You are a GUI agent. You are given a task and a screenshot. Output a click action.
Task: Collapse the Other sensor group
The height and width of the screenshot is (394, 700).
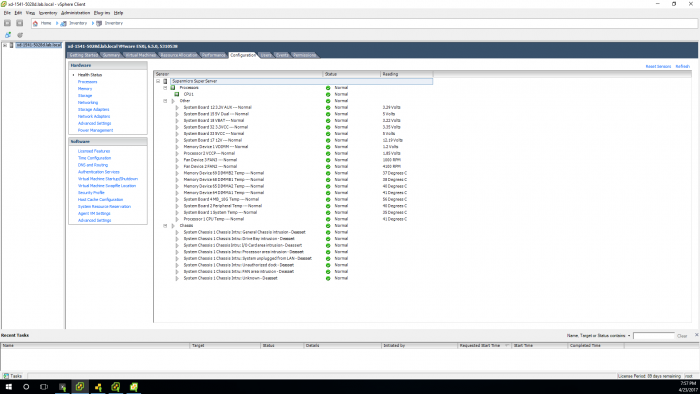click(165, 101)
